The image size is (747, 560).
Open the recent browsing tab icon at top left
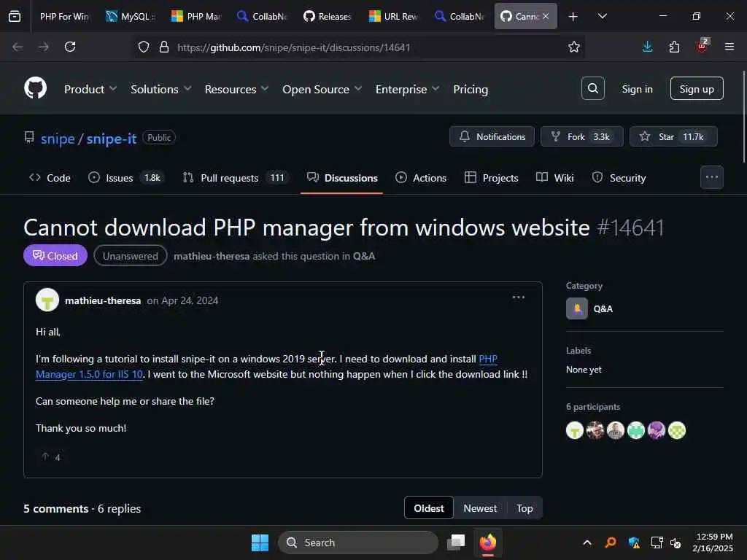tap(15, 16)
